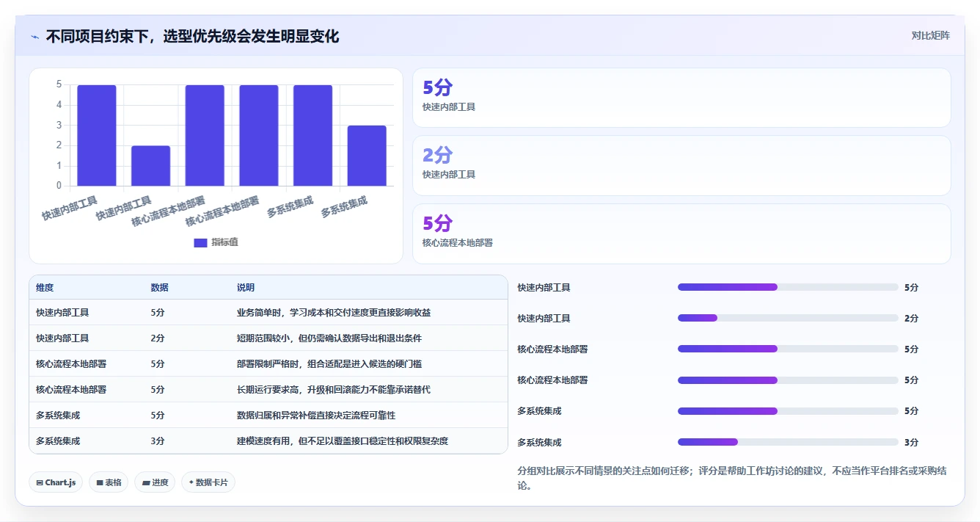Click the 快速内部工具 progress bar showing 5分
The width and height of the screenshot is (980, 522).
point(788,287)
